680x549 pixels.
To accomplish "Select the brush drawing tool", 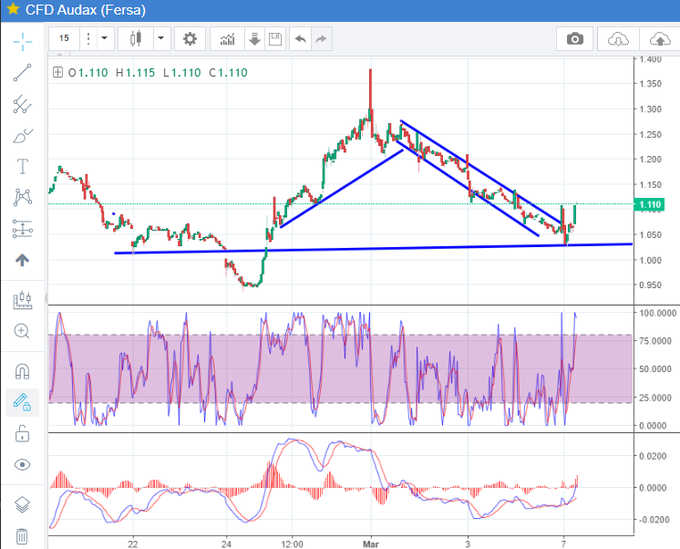I will [x=23, y=136].
